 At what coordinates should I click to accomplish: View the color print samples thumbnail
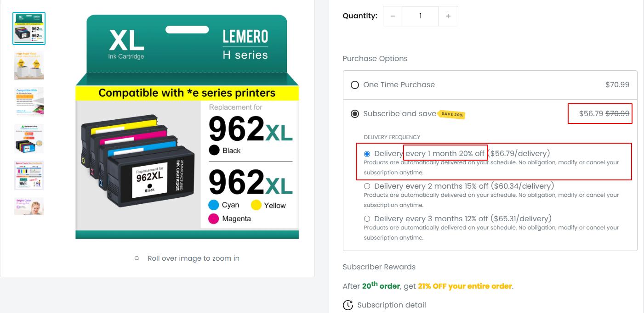point(29,175)
